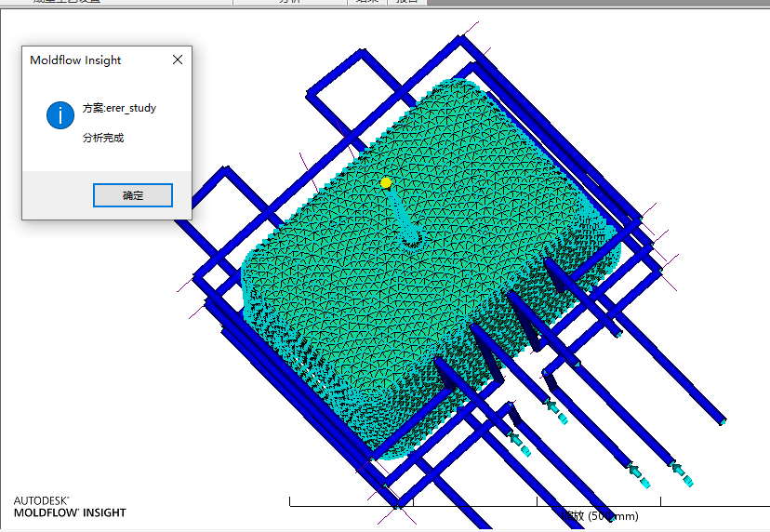Image resolution: width=770 pixels, height=532 pixels.
Task: Select the yellow injection location marker
Action: click(386, 182)
